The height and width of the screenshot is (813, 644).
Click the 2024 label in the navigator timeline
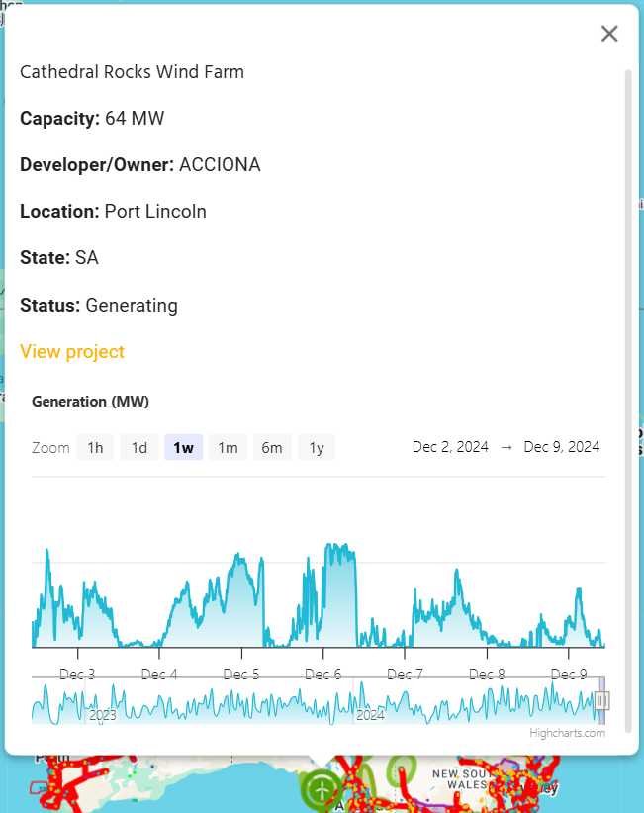(370, 714)
